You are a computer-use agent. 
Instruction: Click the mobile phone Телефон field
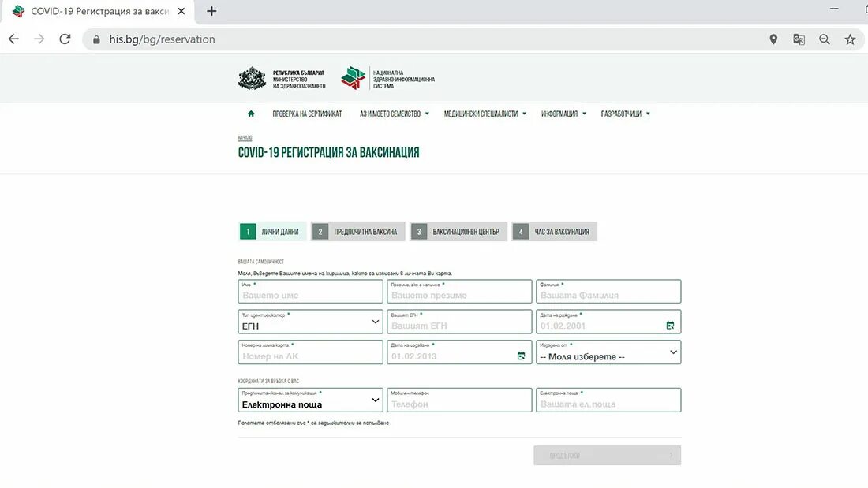tap(459, 400)
